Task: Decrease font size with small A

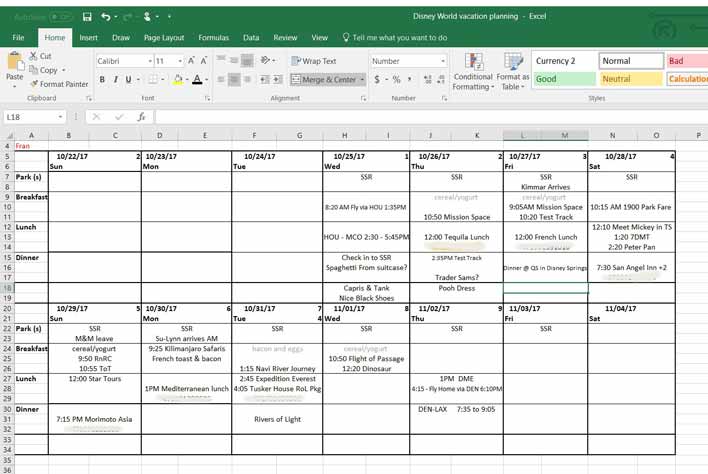Action: (x=204, y=60)
